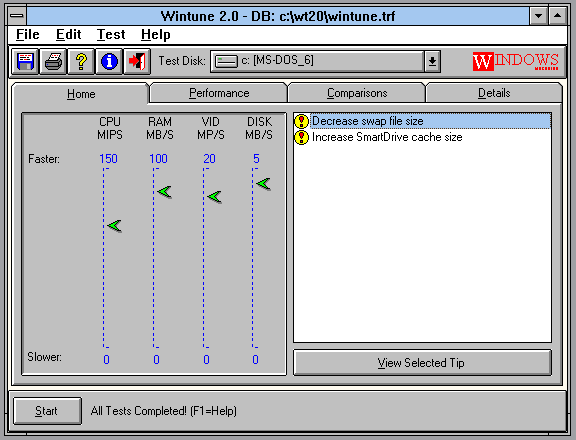The width and height of the screenshot is (576, 440).
Task: Open the window system control menu box
Action: pos(17,16)
